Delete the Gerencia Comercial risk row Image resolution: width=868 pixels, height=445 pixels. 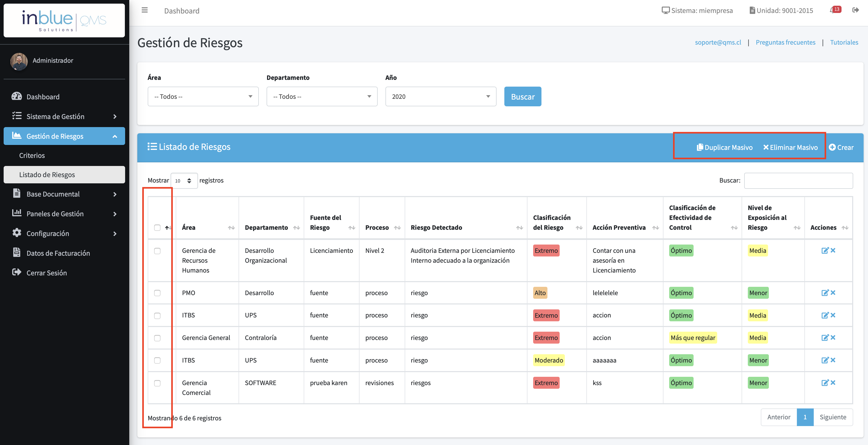pos(833,383)
